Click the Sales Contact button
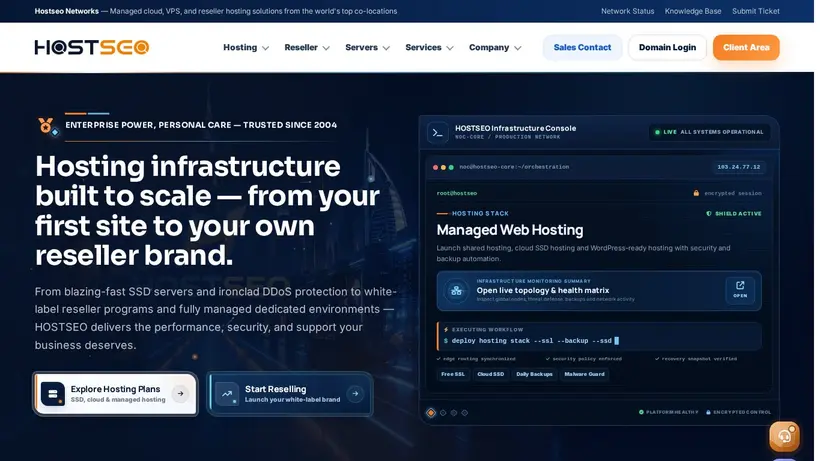 click(x=582, y=48)
